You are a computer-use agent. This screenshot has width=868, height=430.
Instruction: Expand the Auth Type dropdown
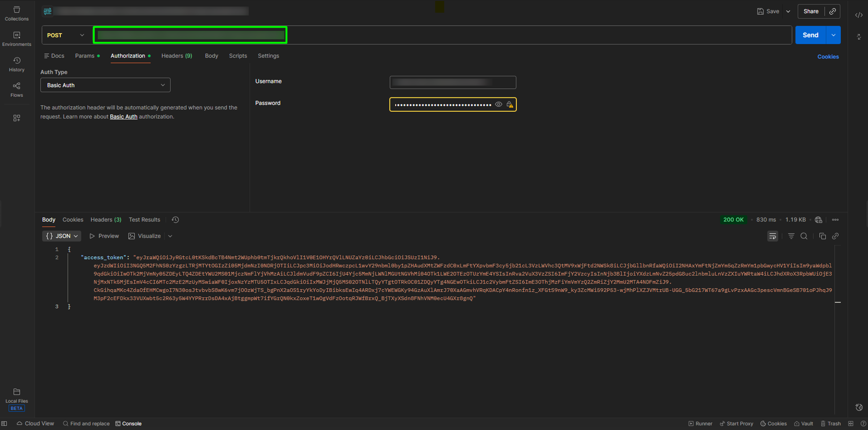tap(105, 85)
